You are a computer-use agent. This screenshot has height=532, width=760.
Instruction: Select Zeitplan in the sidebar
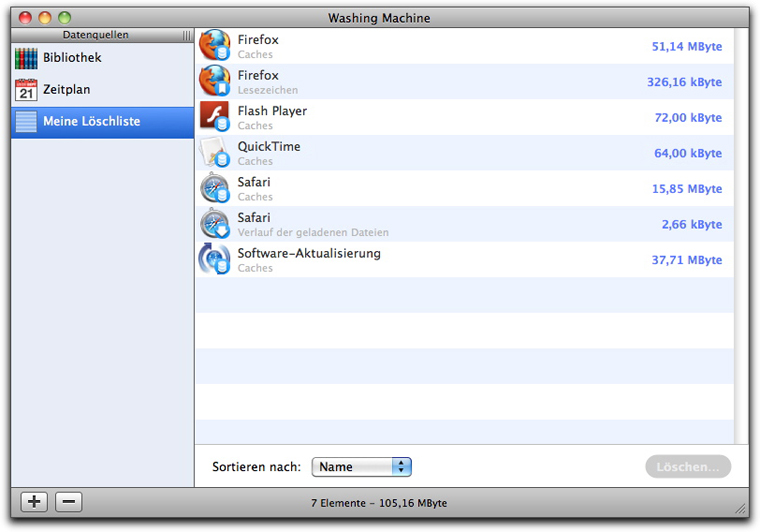102,90
